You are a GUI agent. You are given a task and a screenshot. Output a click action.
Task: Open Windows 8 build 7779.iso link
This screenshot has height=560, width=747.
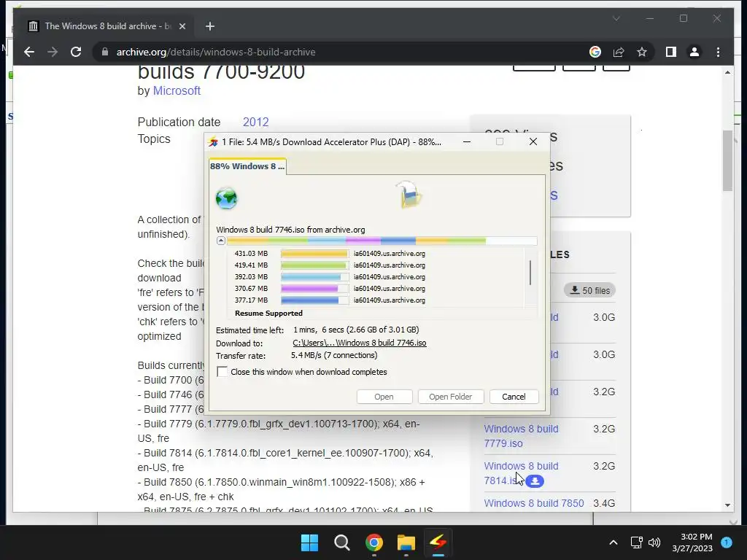coord(521,436)
